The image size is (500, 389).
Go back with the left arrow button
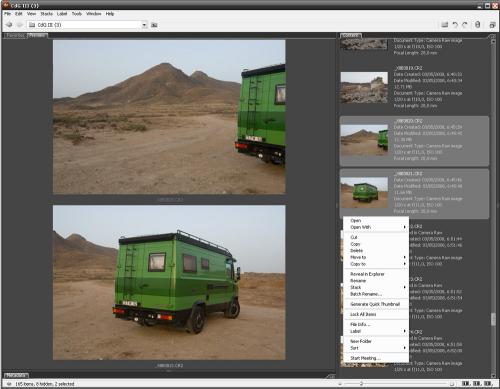point(9,25)
